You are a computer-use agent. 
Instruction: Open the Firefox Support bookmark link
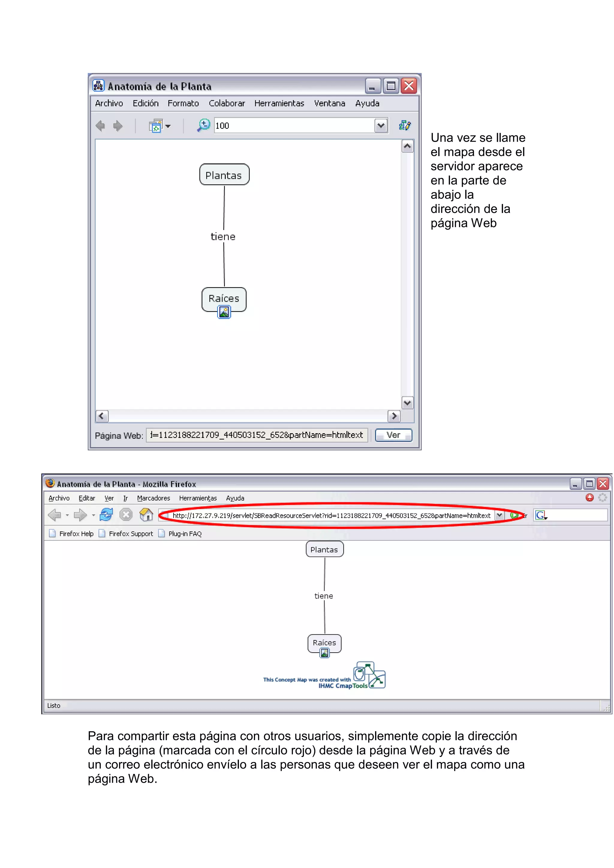[130, 533]
